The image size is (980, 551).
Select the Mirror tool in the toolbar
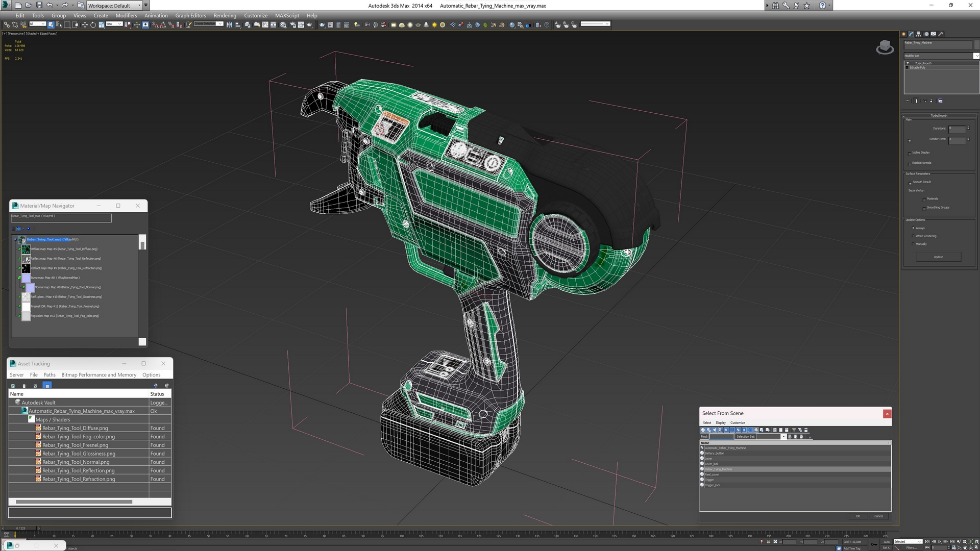(x=229, y=24)
